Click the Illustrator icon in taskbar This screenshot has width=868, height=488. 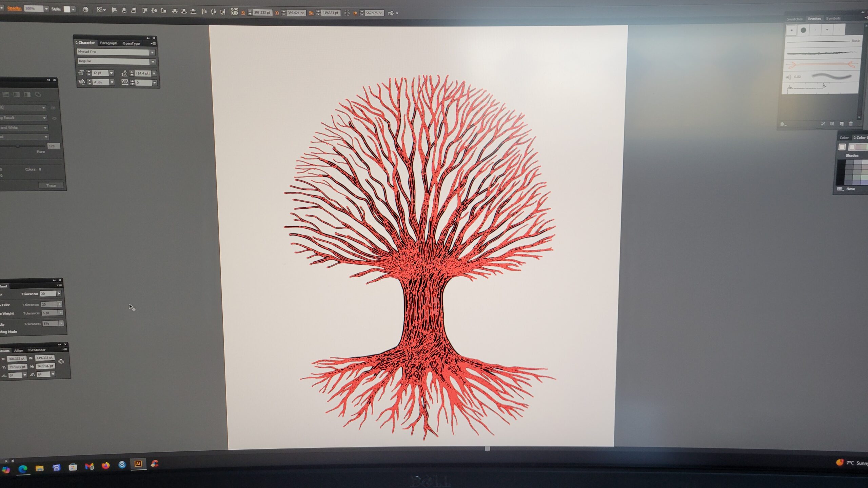click(138, 464)
